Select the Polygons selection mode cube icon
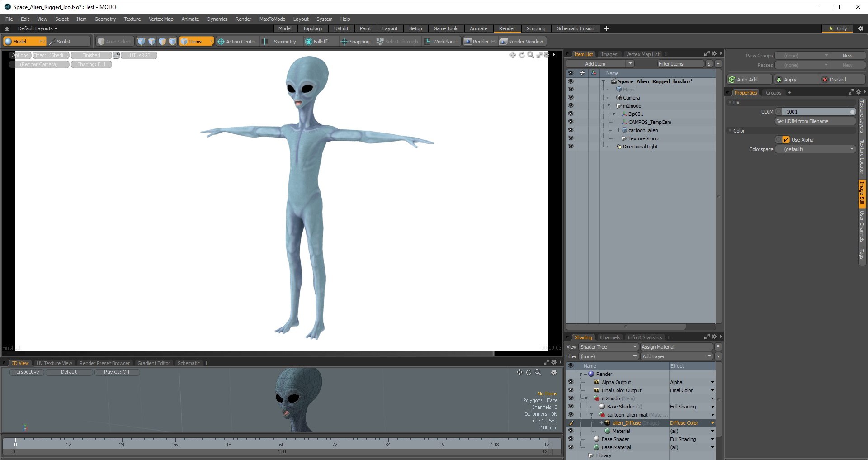Screen dimensions: 868x460 pyautogui.click(x=162, y=42)
